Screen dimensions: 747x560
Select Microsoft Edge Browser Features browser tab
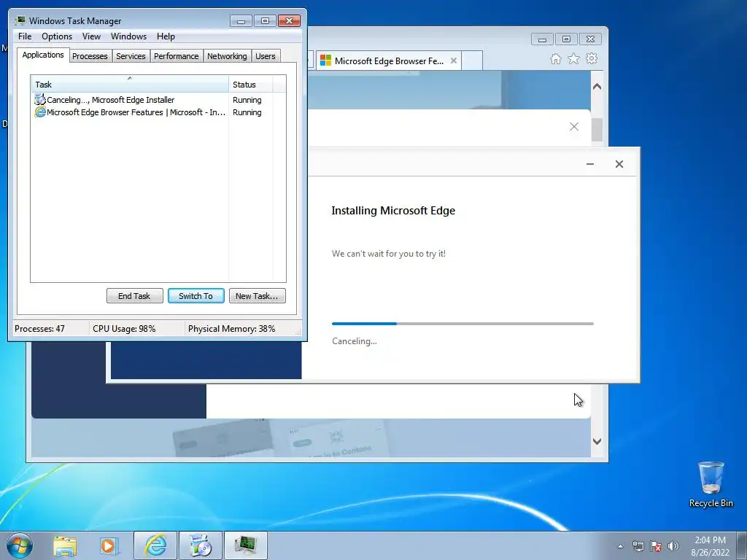pos(388,61)
